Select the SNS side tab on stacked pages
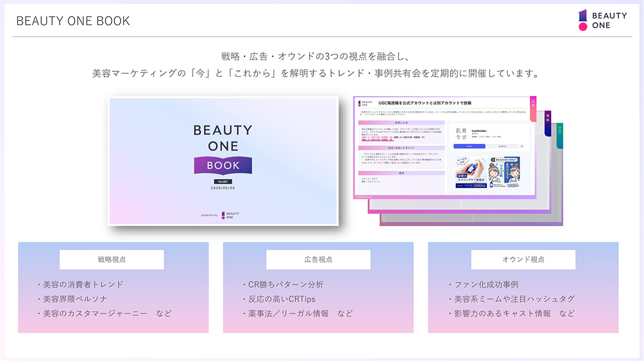This screenshot has width=644, height=362. point(560,136)
